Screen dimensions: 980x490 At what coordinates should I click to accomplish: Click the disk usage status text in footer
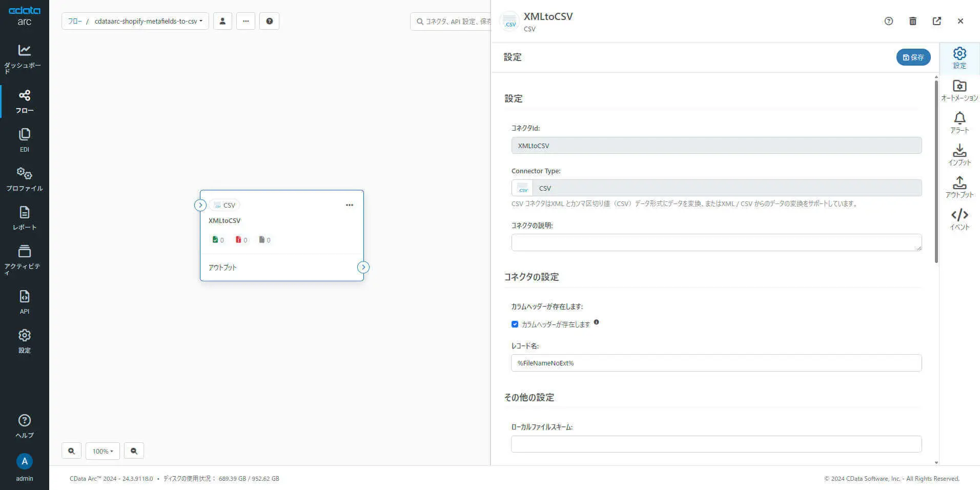click(x=221, y=479)
